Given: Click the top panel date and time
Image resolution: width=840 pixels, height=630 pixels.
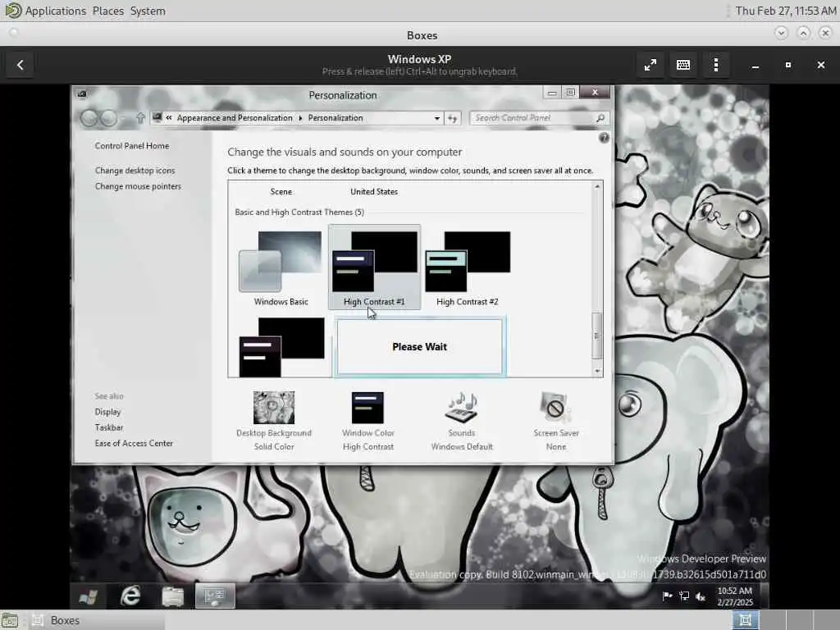Looking at the screenshot, I should (785, 11).
